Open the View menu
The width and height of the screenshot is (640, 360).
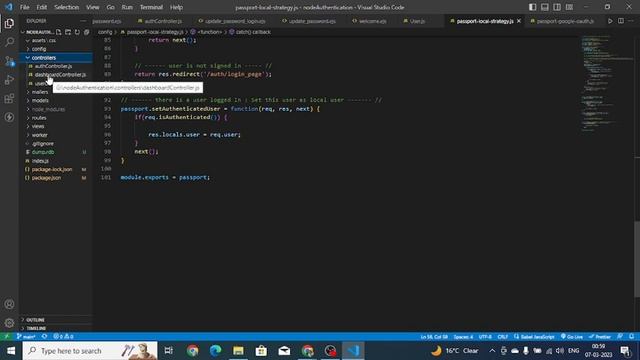pyautogui.click(x=93, y=7)
